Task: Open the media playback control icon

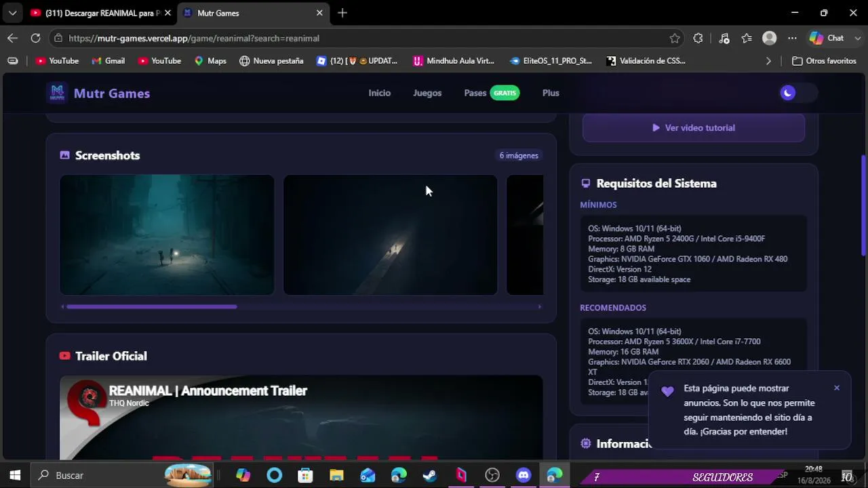Action: (x=724, y=38)
